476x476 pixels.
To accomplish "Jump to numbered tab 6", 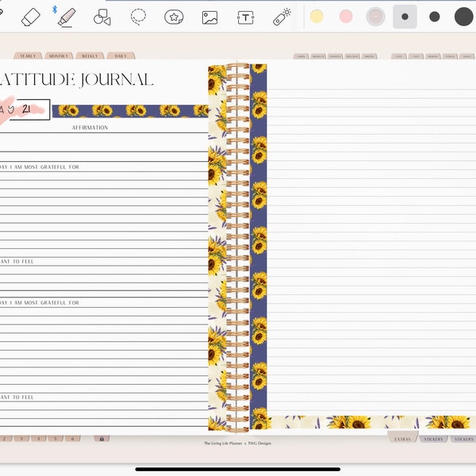I will click(x=73, y=439).
